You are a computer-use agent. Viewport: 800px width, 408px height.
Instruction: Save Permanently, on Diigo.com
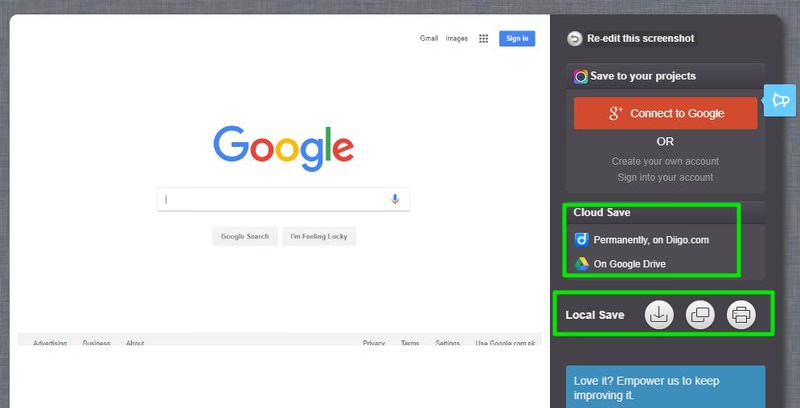pos(651,240)
